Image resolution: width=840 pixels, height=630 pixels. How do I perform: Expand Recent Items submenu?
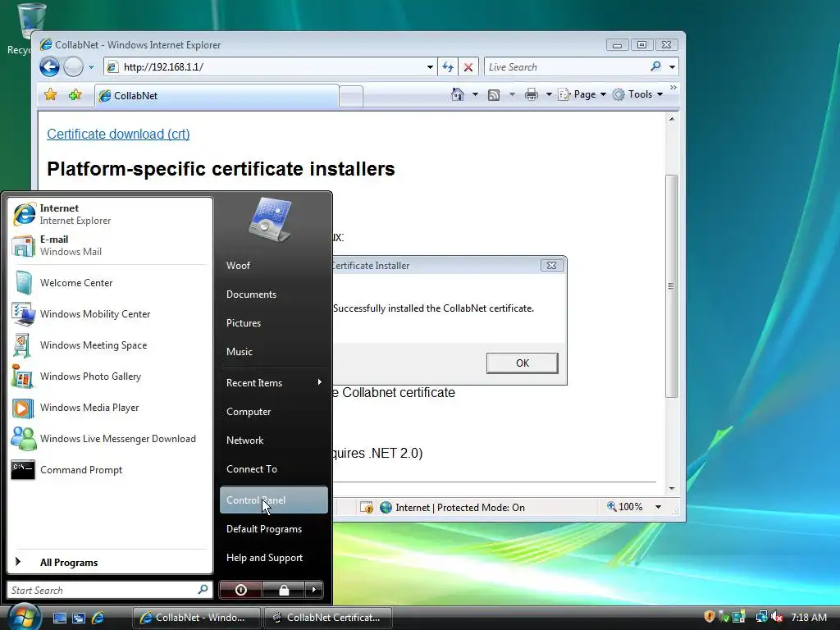(x=274, y=382)
